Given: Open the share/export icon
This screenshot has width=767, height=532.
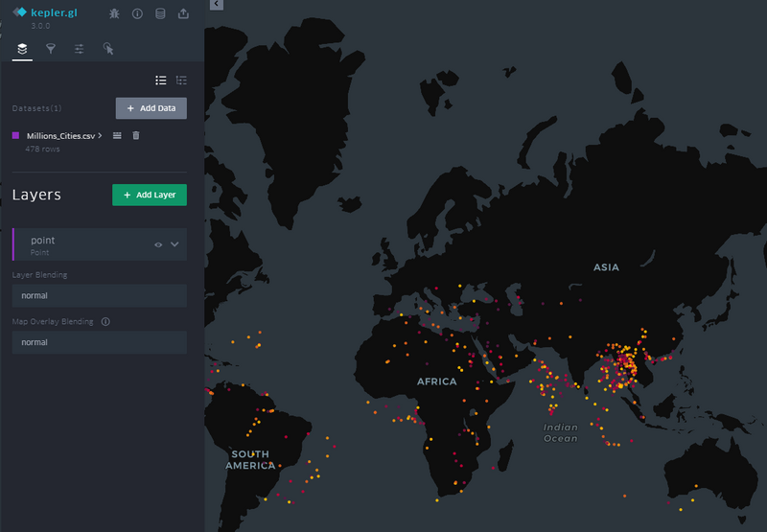Looking at the screenshot, I should tap(183, 13).
